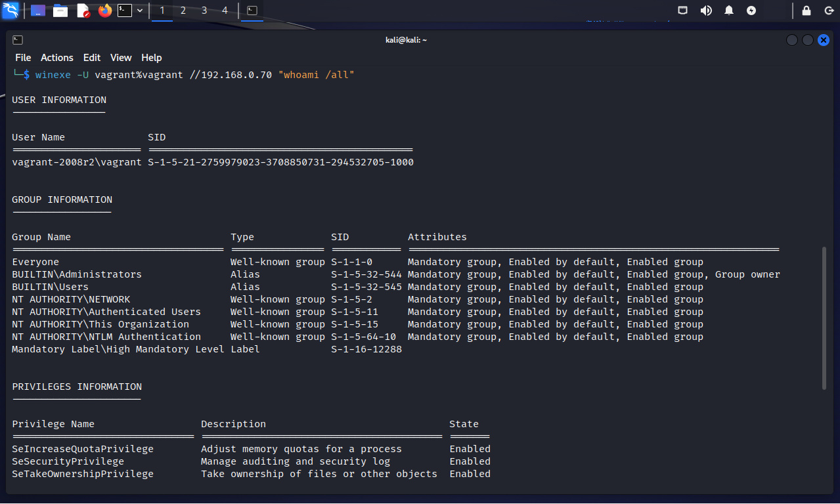Switch to workspace 4
The width and height of the screenshot is (840, 504).
click(x=225, y=10)
